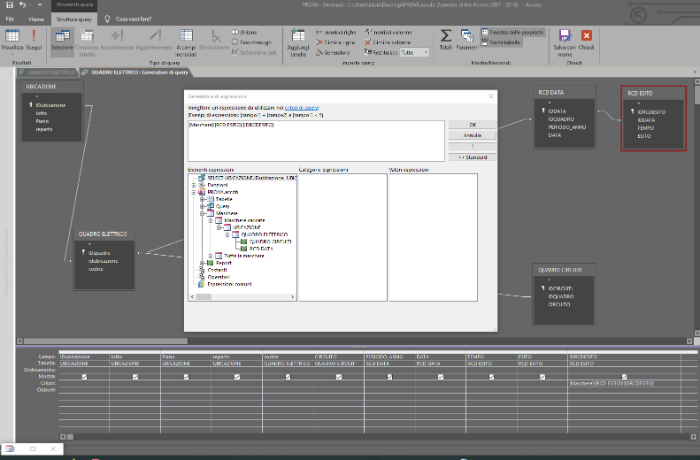Collapse the Maschere node in the tree
The width and height of the screenshot is (700, 460).
click(x=202, y=213)
